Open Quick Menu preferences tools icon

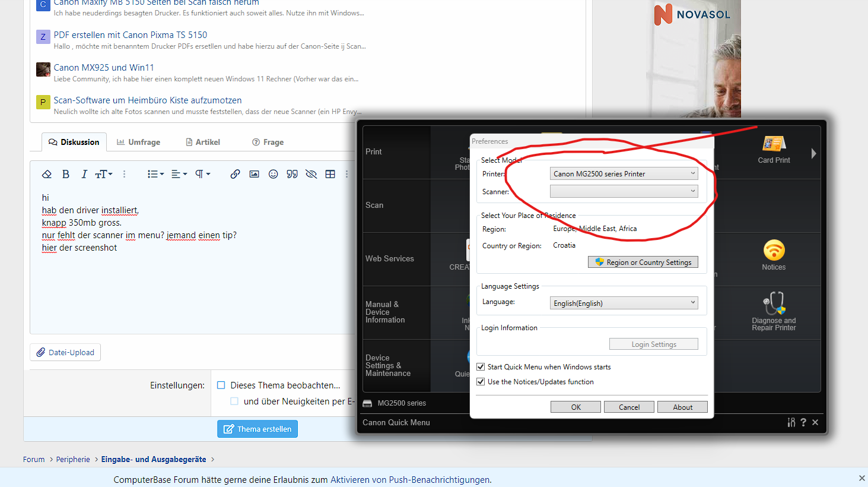coord(791,422)
